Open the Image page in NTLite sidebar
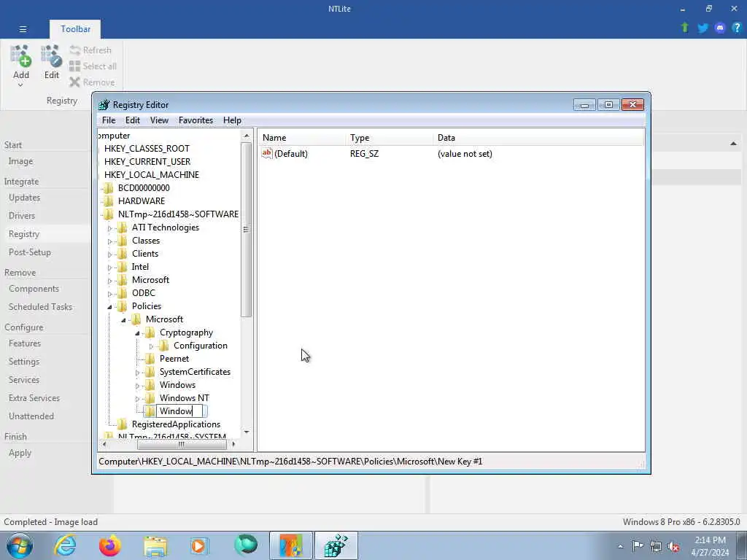This screenshot has height=560, width=747. pos(20,161)
